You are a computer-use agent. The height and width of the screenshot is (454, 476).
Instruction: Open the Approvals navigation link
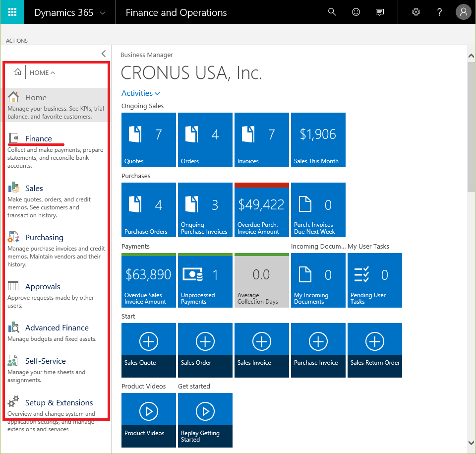click(43, 287)
